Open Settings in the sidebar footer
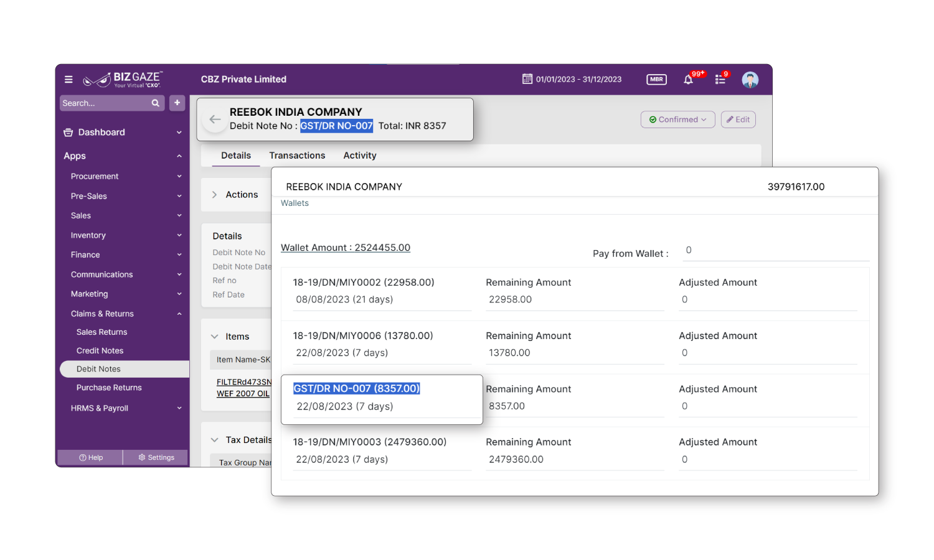Image resolution: width=934 pixels, height=560 pixels. pos(156,457)
